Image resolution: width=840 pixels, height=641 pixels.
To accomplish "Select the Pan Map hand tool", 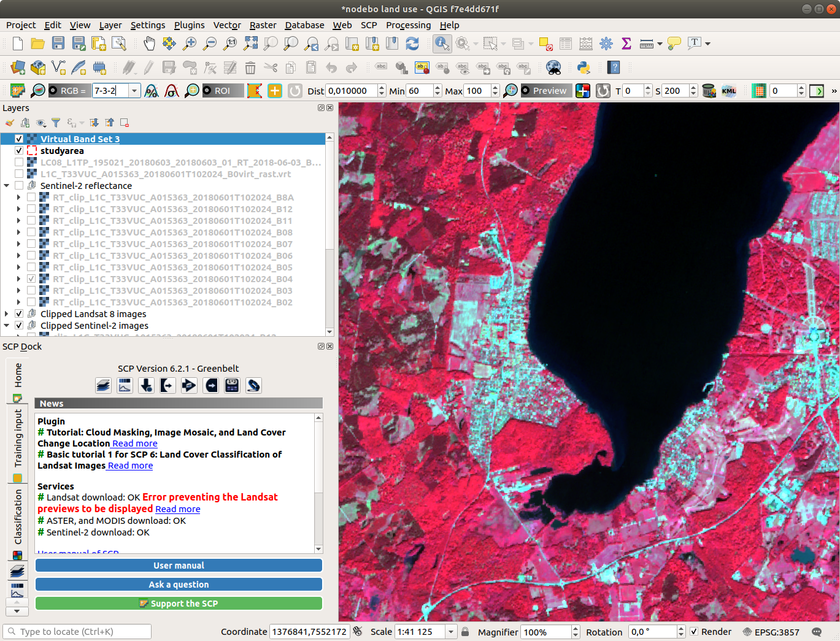I will (x=149, y=44).
